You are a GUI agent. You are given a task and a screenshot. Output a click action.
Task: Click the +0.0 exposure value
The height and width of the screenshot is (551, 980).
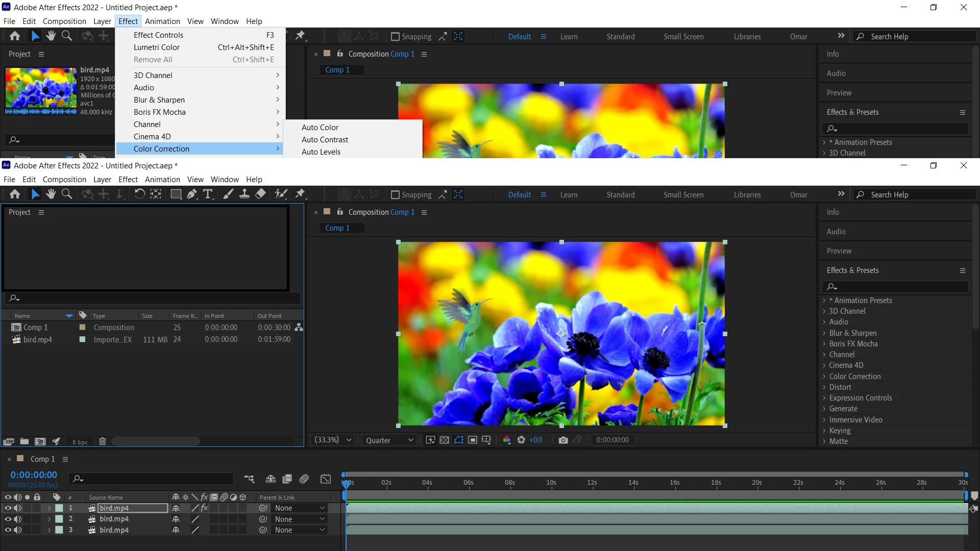click(535, 440)
